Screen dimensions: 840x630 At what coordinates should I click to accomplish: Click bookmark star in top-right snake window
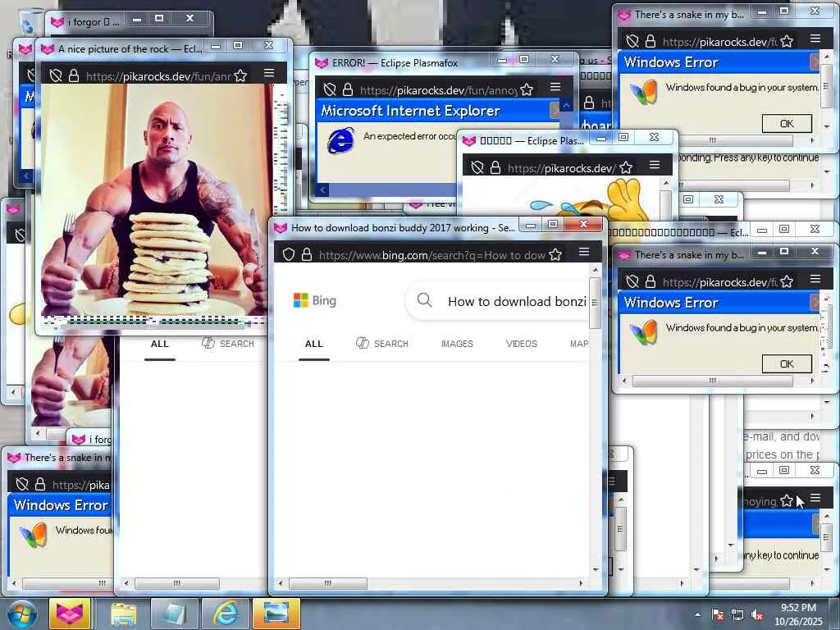click(787, 41)
